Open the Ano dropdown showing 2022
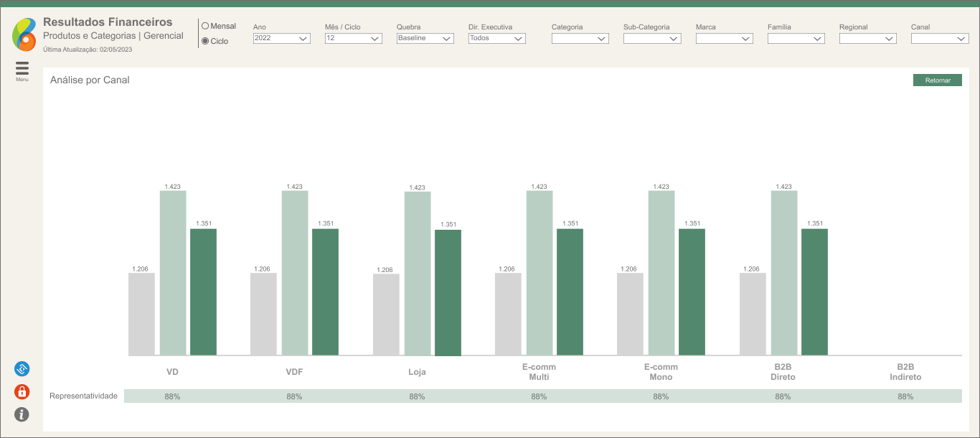 click(x=281, y=39)
